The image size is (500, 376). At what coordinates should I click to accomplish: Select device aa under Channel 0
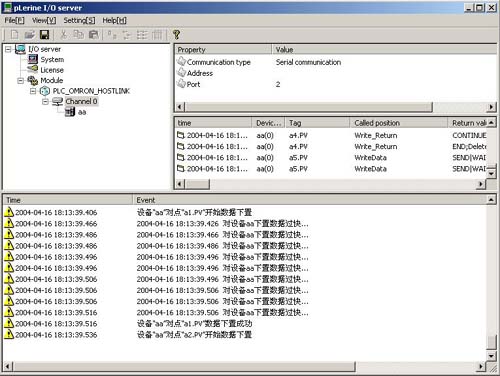tap(82, 112)
